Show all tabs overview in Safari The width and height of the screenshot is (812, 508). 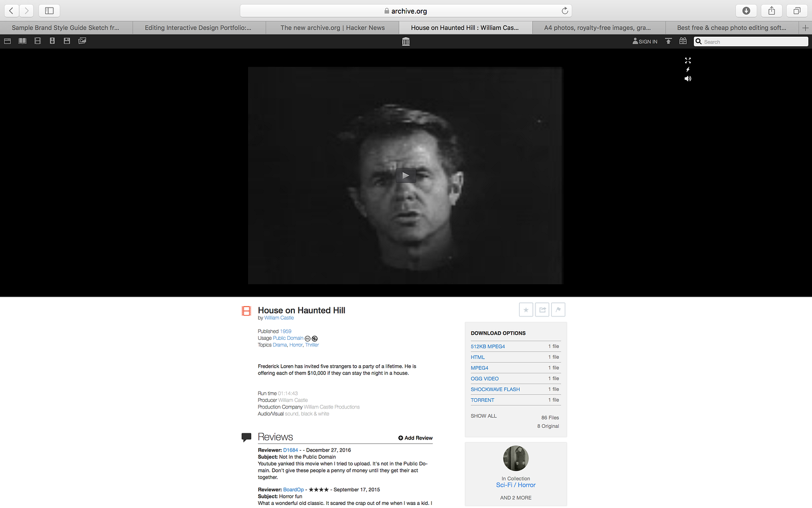click(x=797, y=11)
